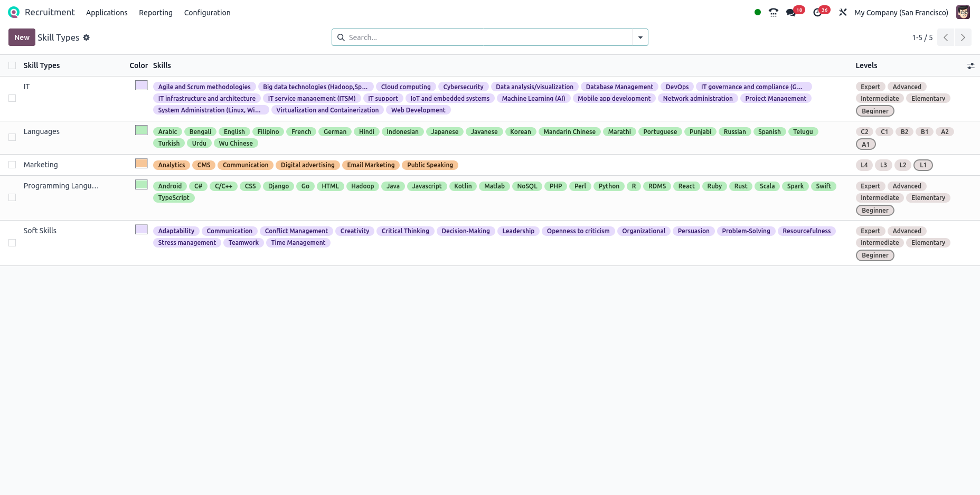Image resolution: width=980 pixels, height=495 pixels.
Task: Open the Programming Langu… skill type record
Action: tap(61, 186)
